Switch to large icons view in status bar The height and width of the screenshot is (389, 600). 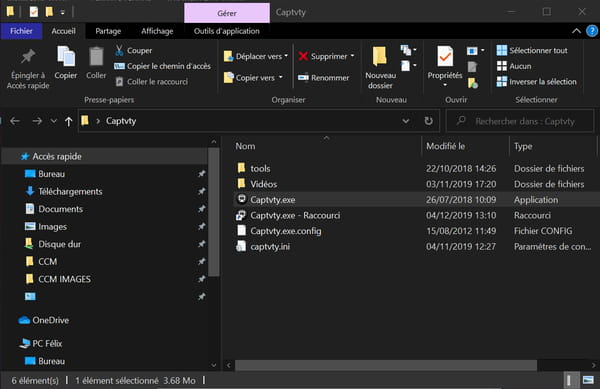pos(588,380)
